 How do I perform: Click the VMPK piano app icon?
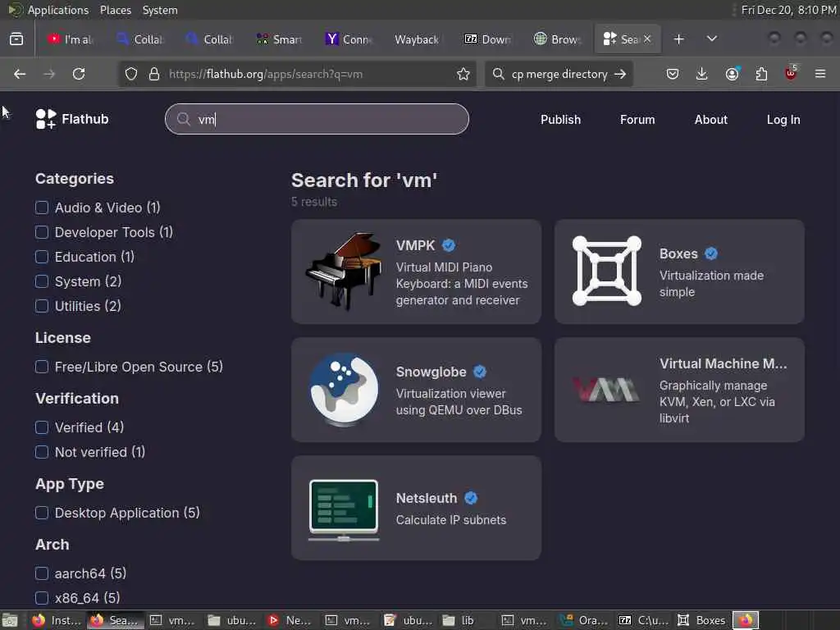[x=344, y=272]
